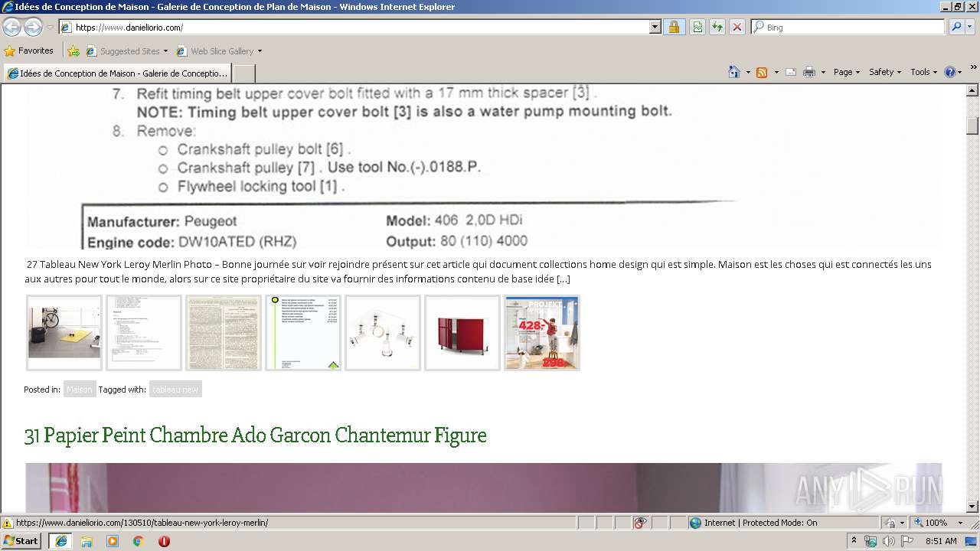Open the recent pages dropdown beside Forward
The image size is (980, 551).
coord(50,28)
